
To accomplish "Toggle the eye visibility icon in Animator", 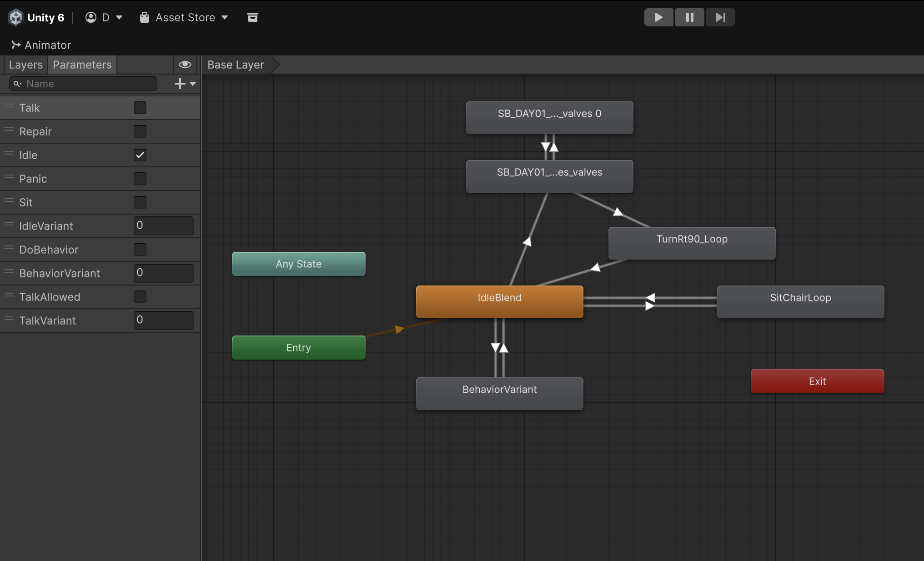I will (x=185, y=65).
